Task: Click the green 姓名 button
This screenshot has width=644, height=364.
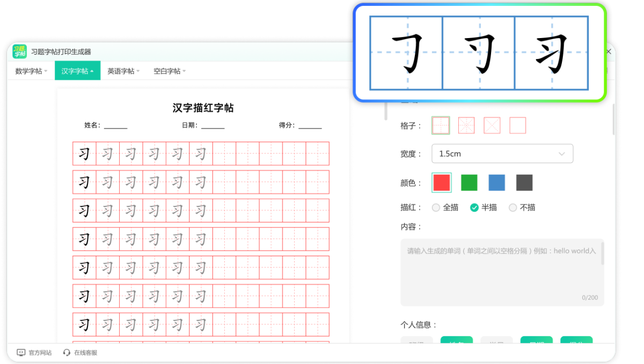Action: (x=457, y=341)
